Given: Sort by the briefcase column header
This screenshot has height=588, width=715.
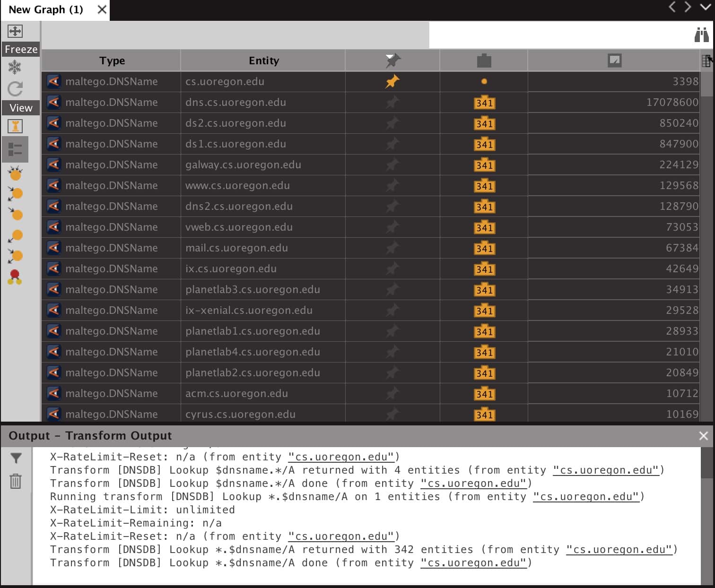Looking at the screenshot, I should pyautogui.click(x=484, y=61).
